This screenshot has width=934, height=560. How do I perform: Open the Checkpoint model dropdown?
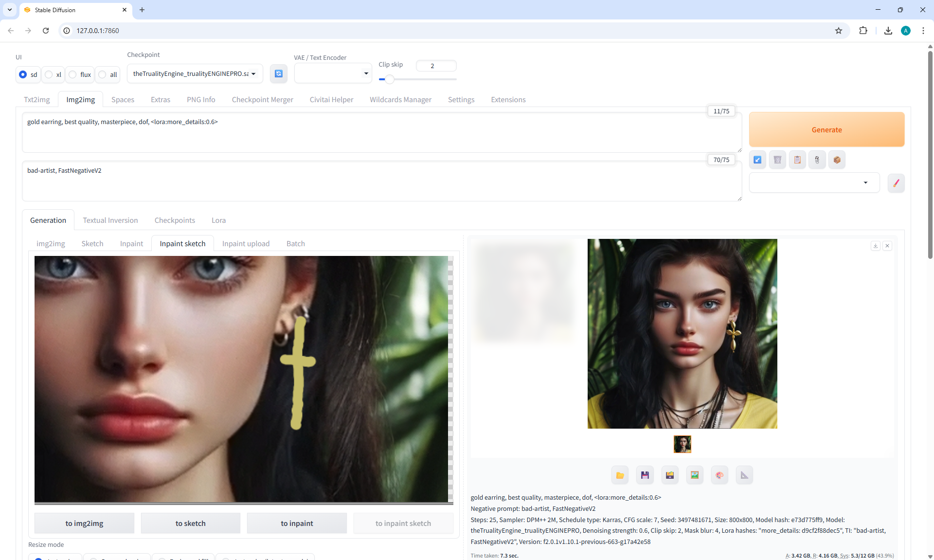[x=195, y=73]
